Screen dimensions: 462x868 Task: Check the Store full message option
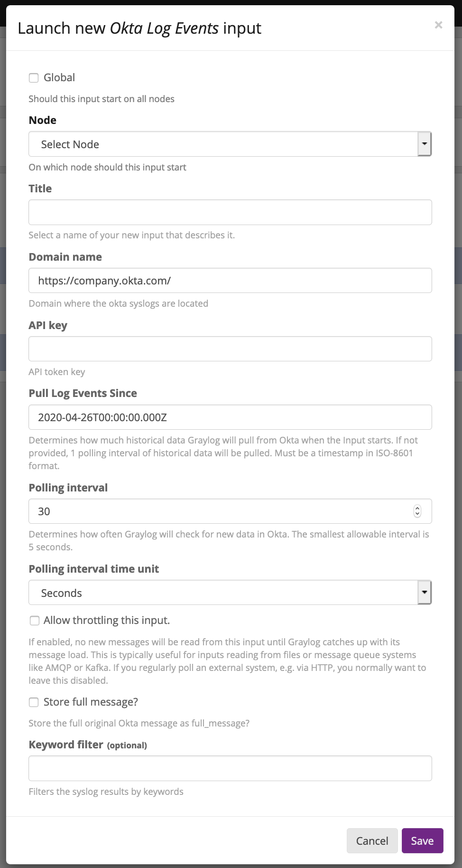coord(34,702)
